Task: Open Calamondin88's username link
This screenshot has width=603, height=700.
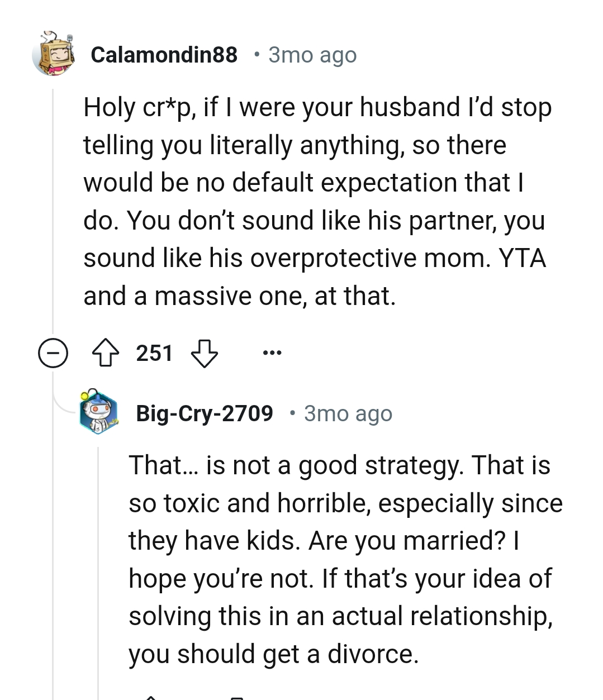Action: pos(164,54)
